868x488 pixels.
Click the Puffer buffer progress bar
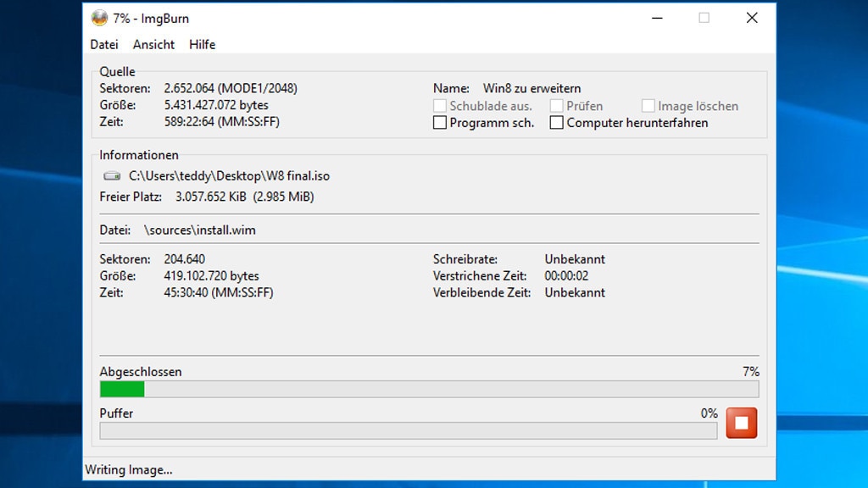409,430
